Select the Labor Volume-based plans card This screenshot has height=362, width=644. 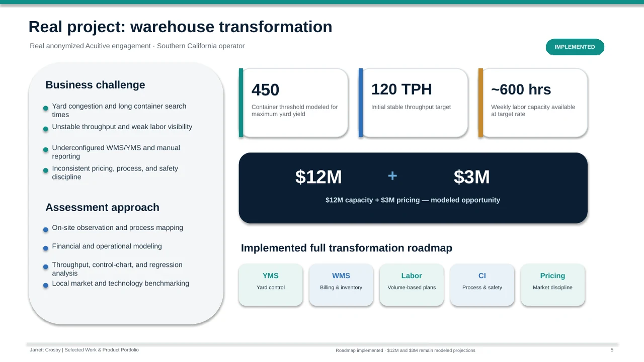pos(412,285)
